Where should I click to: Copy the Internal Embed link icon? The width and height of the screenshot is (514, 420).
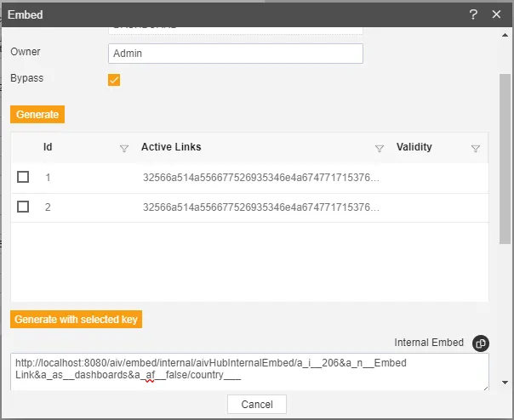(481, 343)
